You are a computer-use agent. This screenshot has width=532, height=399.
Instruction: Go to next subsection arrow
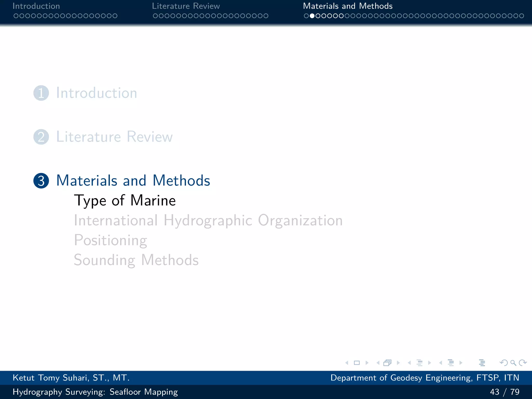430,363
